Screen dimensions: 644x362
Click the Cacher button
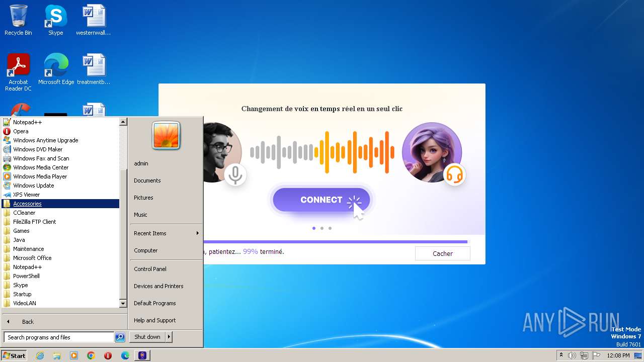tap(443, 253)
